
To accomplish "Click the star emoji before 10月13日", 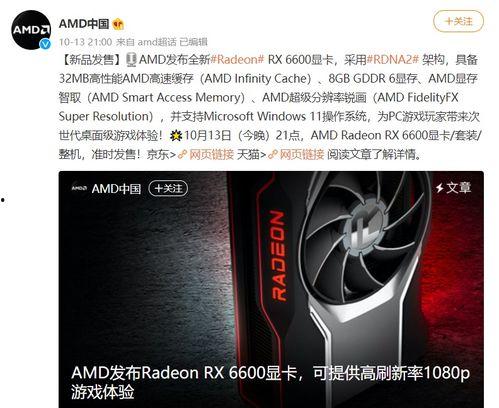I will tap(176, 135).
